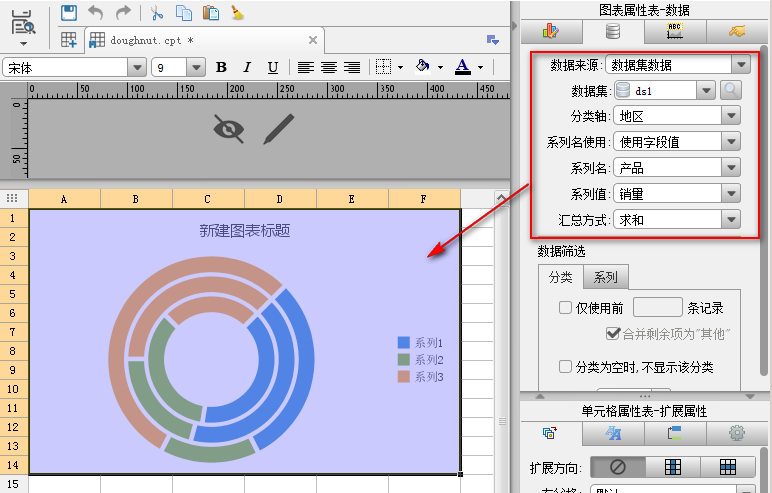Screen dimensions: 772x493
Task: Open the 数据集 ds1 dropdown
Action: click(x=706, y=91)
